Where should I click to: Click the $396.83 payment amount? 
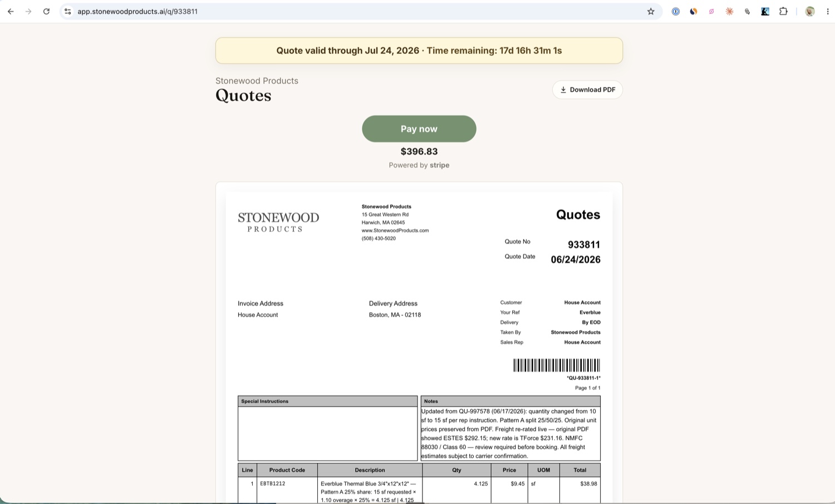419,151
